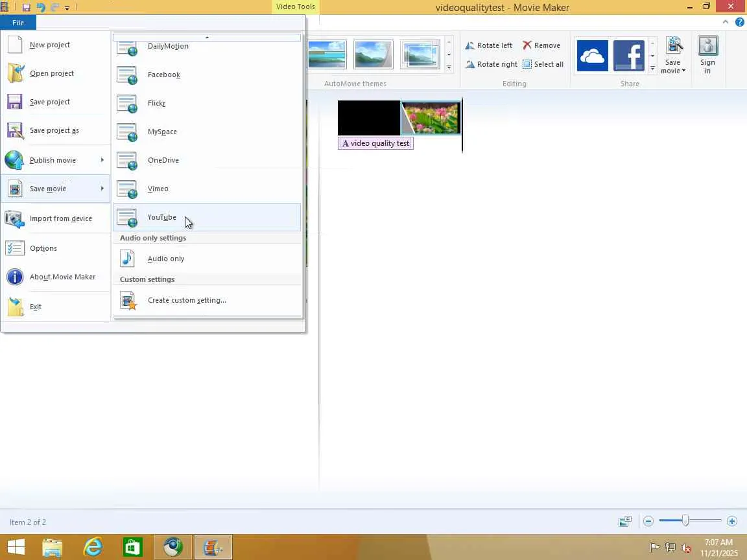Click zoom out minus button
This screenshot has height=560, width=747.
[x=648, y=521]
